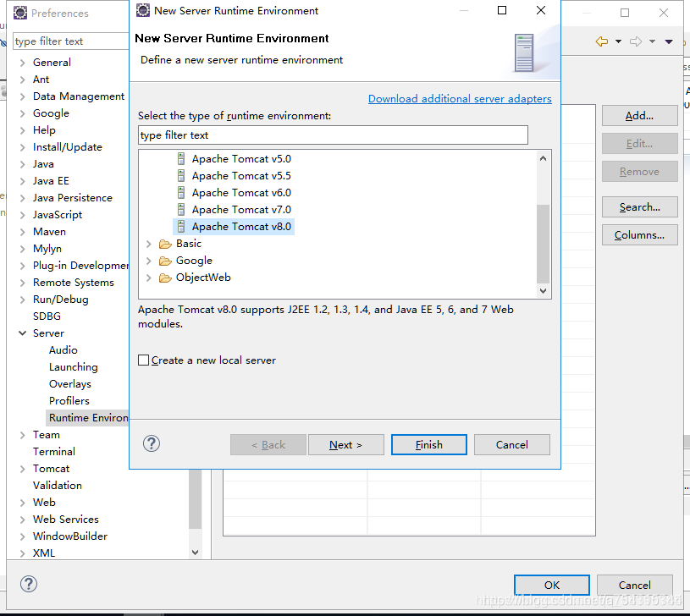Click the runtime list scrollbar thumb

pyautogui.click(x=543, y=244)
